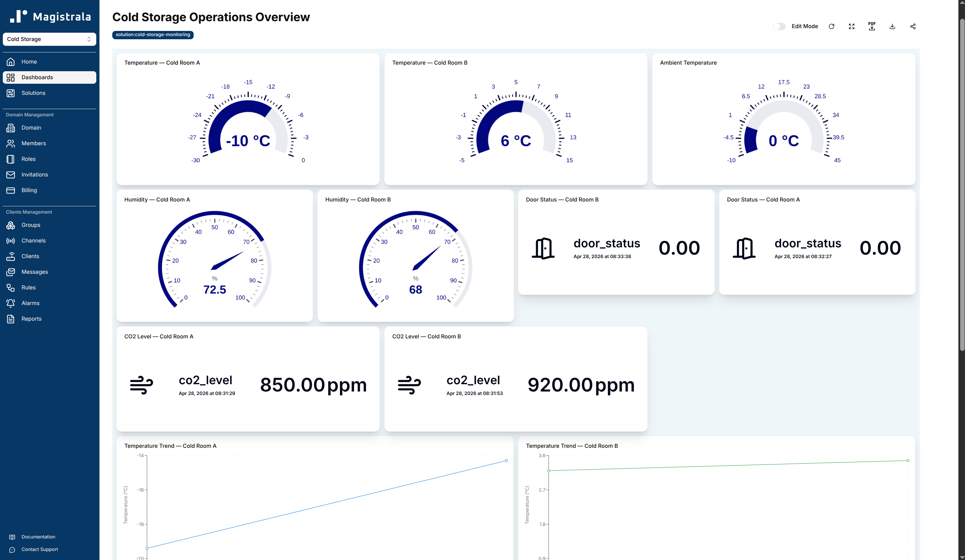Click the Cold Room A door_status 0.00 value
965x560 pixels.
tap(880, 248)
